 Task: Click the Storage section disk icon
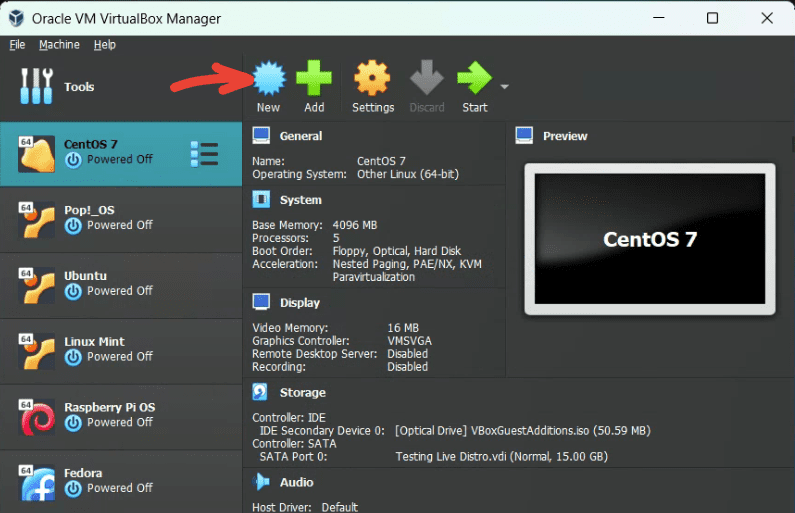[260, 392]
